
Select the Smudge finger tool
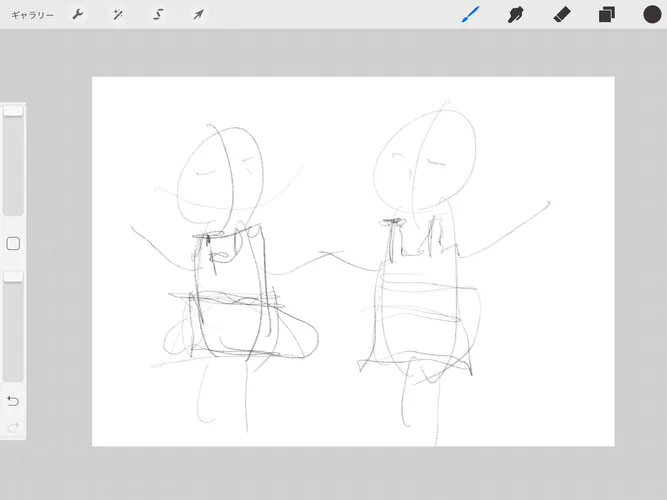(x=516, y=15)
